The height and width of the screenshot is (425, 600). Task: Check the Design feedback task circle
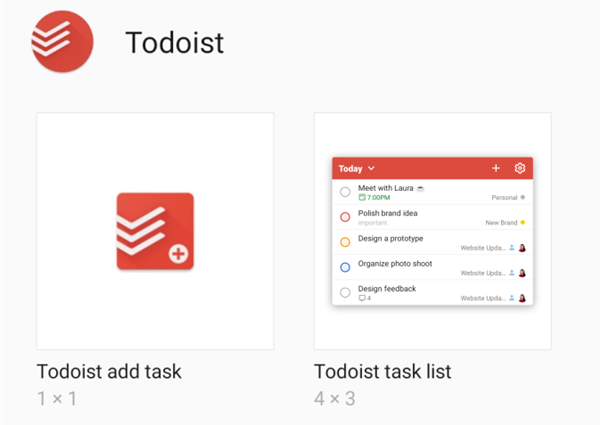(x=345, y=293)
